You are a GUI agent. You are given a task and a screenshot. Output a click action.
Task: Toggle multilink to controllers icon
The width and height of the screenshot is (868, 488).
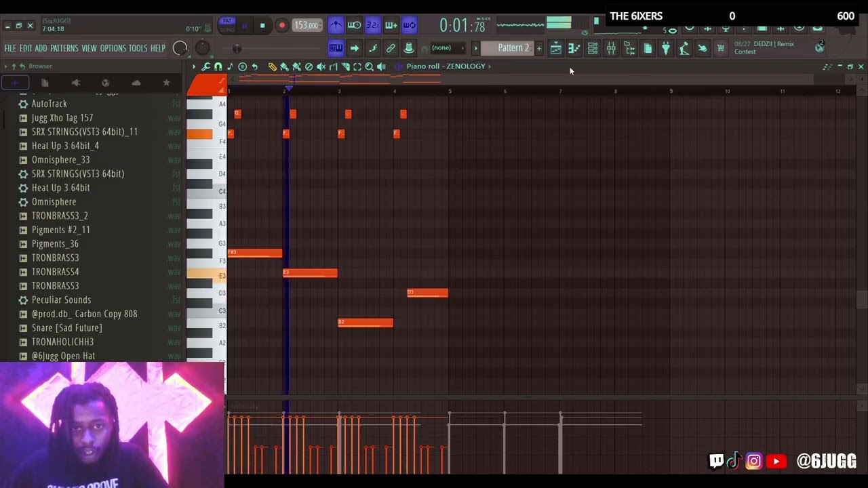(391, 47)
